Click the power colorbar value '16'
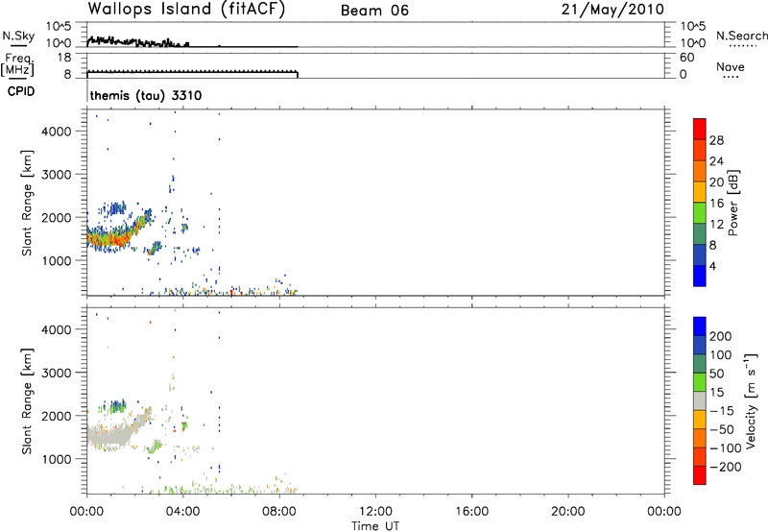This screenshot has width=768, height=532. pos(716,204)
